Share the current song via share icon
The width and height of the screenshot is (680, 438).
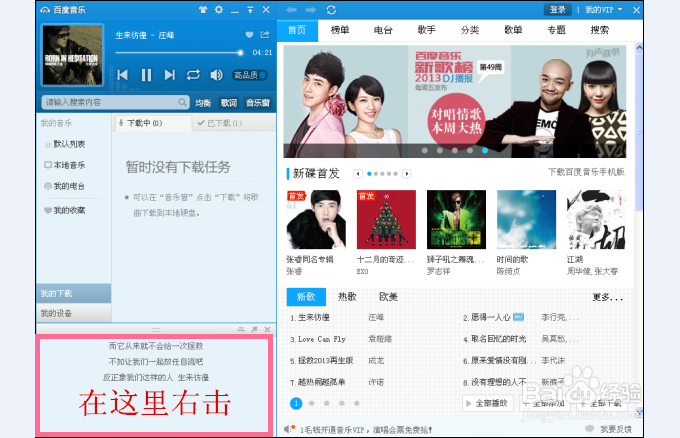pos(265,35)
